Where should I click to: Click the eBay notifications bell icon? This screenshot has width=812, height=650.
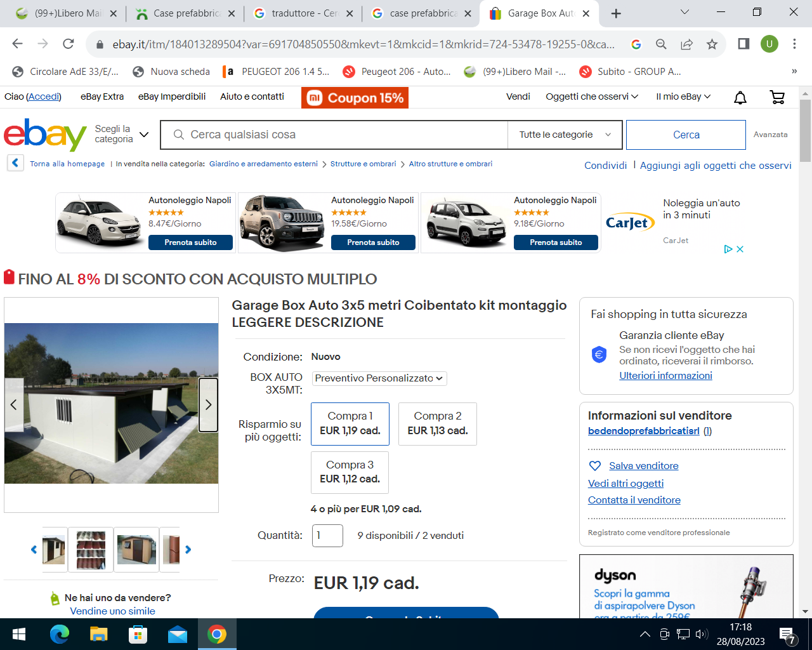(x=740, y=97)
